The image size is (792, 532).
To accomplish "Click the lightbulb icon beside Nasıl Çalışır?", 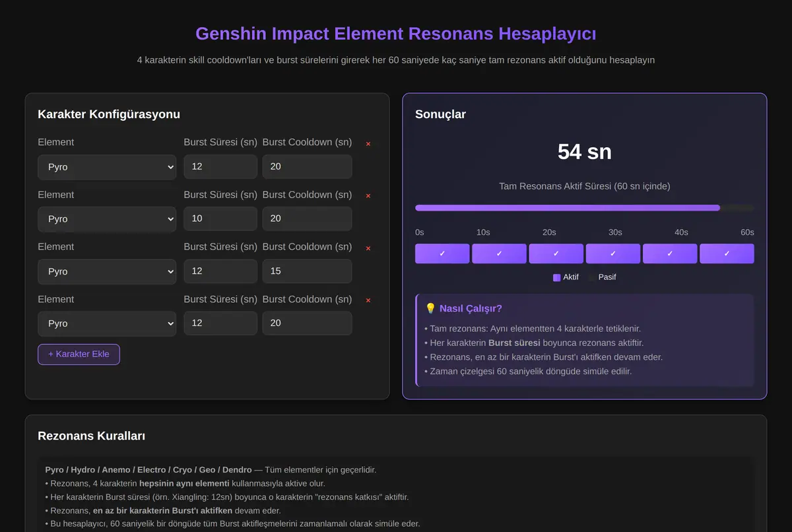I will pyautogui.click(x=430, y=308).
